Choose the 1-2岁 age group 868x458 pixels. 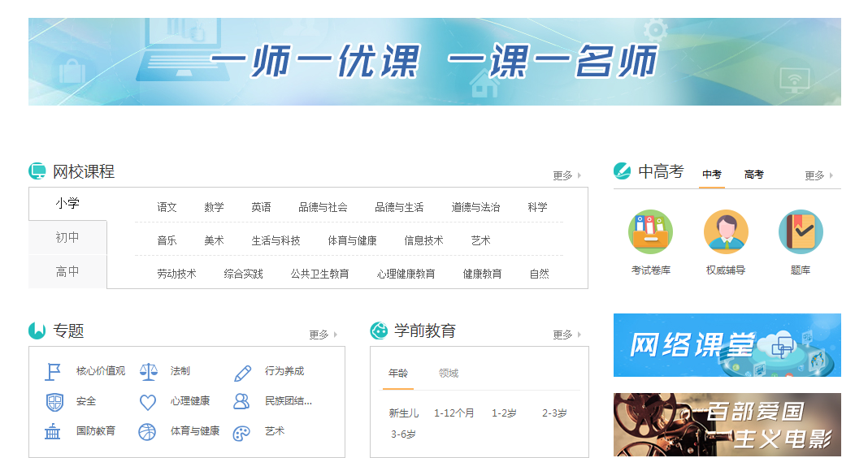504,413
